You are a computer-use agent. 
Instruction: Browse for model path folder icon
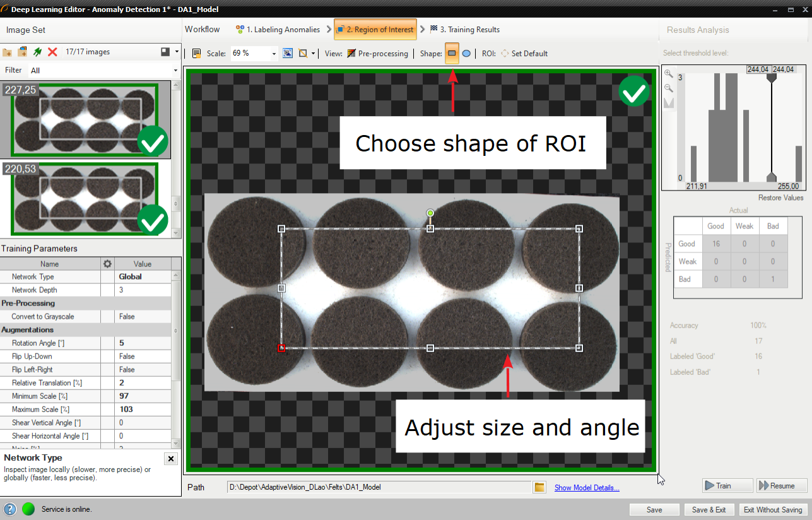click(539, 487)
